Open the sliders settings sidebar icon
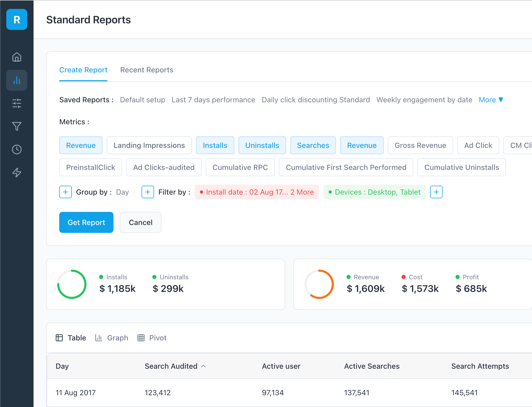The width and height of the screenshot is (532, 407). pyautogui.click(x=17, y=103)
